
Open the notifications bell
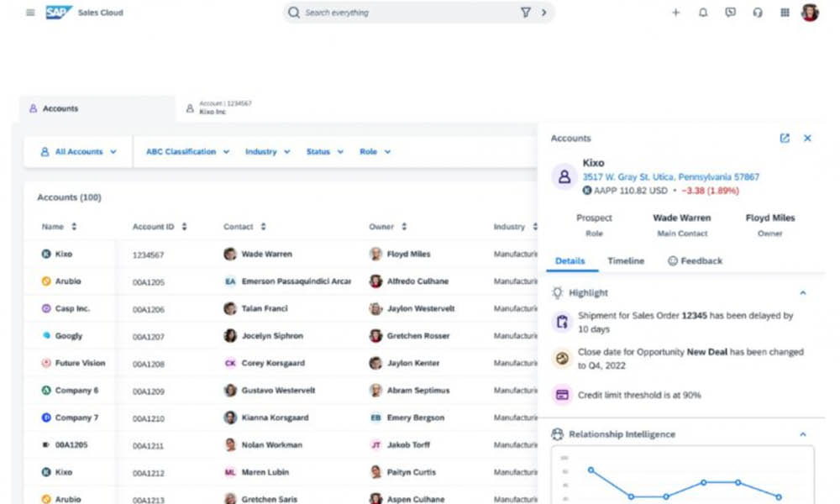[x=703, y=13]
